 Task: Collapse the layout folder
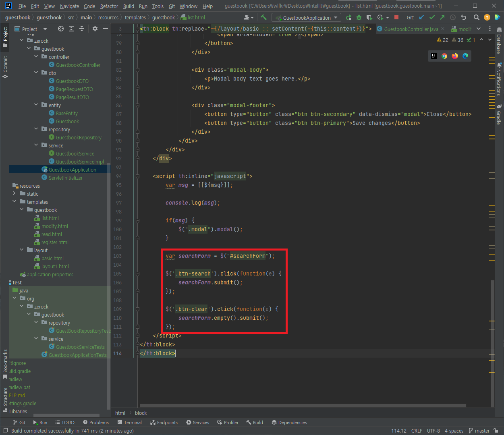click(x=21, y=250)
